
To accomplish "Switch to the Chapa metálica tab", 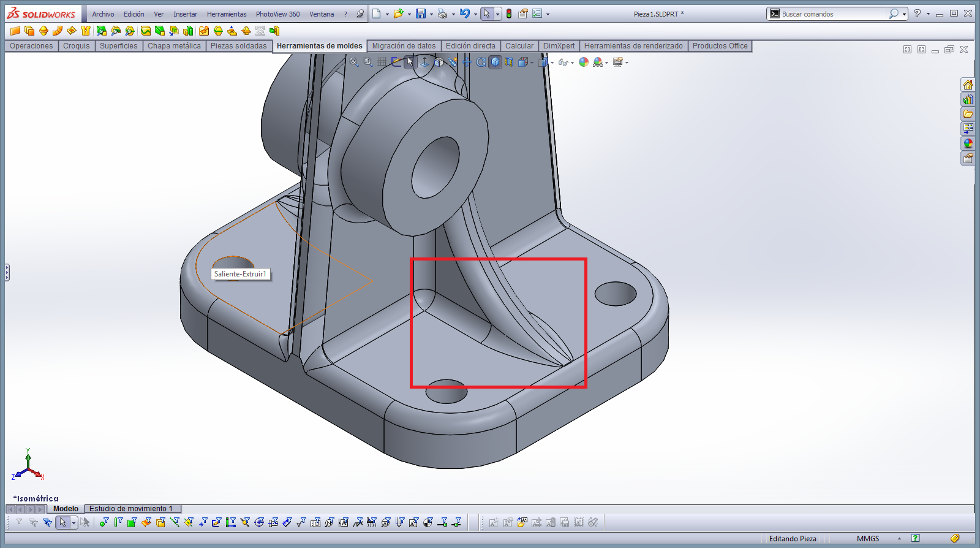I will [174, 46].
